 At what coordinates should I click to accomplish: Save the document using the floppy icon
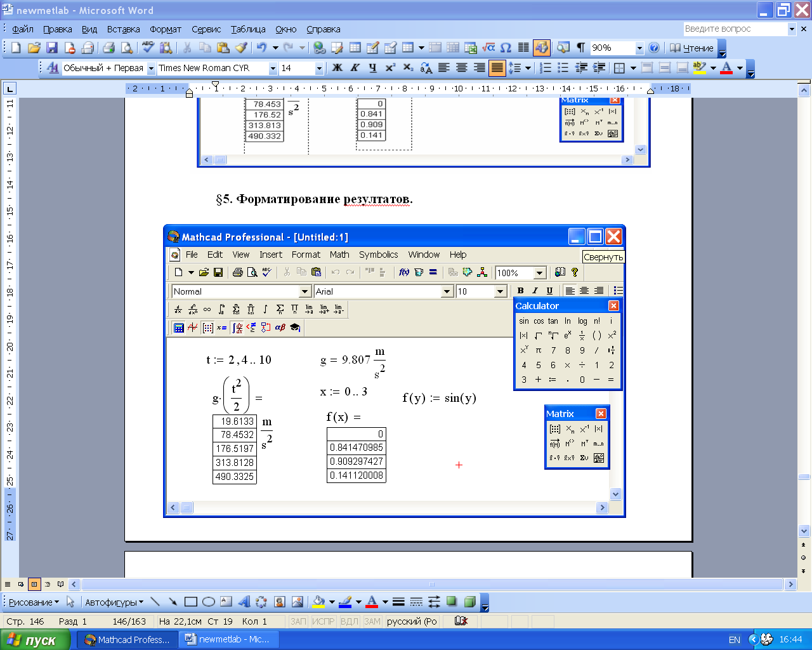52,48
